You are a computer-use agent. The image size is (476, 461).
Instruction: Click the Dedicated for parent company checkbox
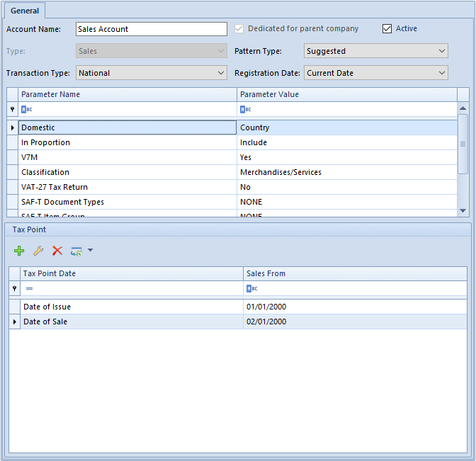239,29
